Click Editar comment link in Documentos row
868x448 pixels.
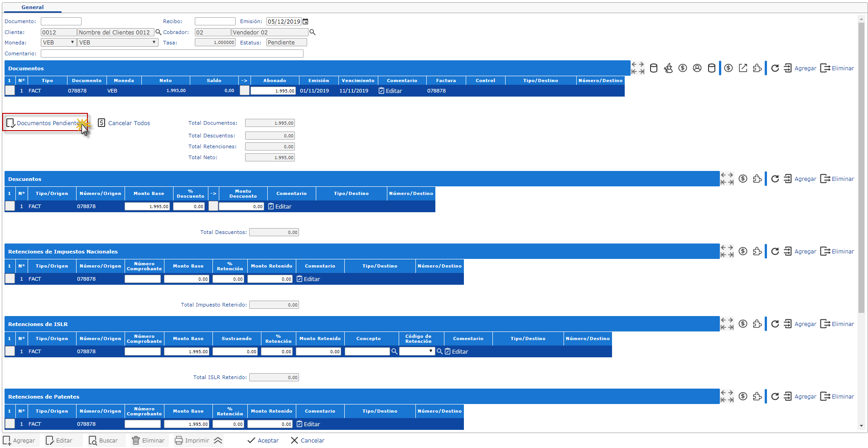[390, 91]
